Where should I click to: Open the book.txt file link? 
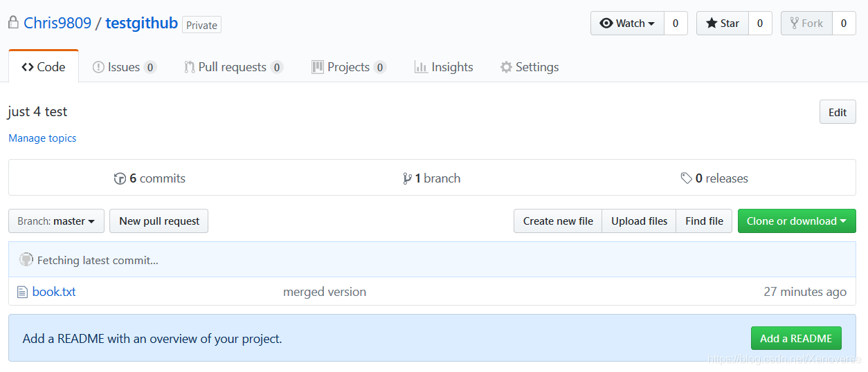pos(54,292)
